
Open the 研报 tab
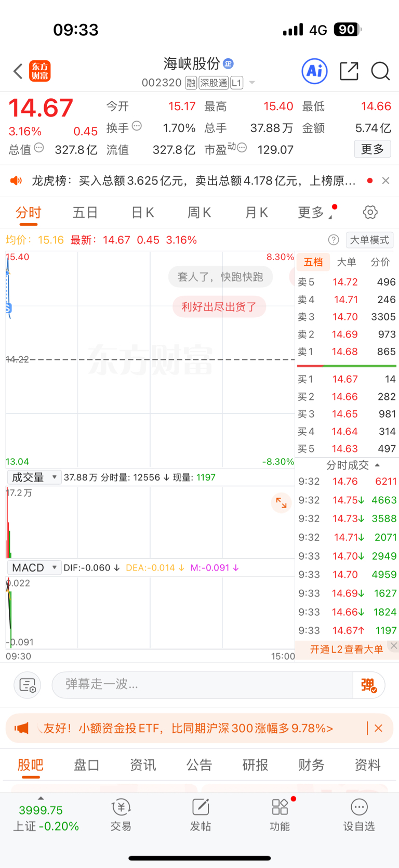[x=256, y=765]
